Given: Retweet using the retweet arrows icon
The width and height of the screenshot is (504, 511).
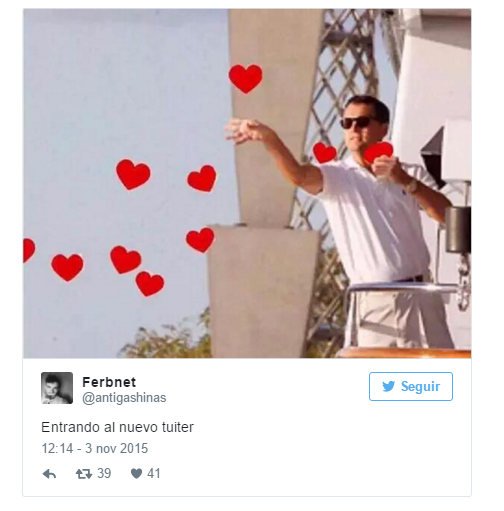Looking at the screenshot, I should 84,474.
